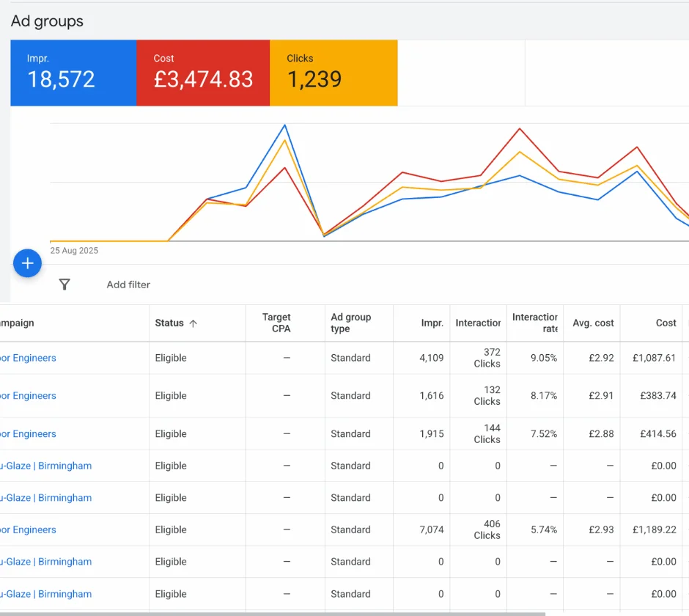Click the peak of the blue line on the chart
Image resolution: width=689 pixels, height=616 pixels.
coord(285,126)
